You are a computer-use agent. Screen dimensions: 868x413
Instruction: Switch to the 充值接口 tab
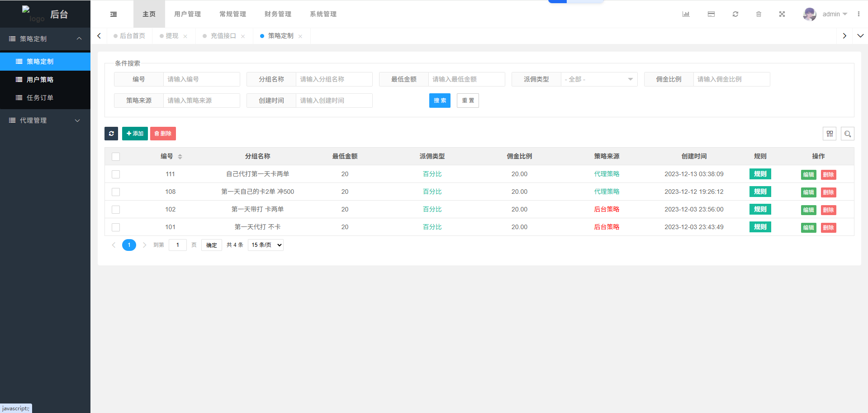point(223,36)
